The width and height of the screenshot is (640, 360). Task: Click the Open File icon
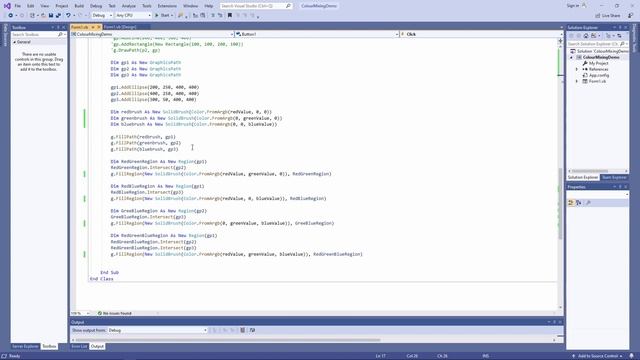click(x=43, y=16)
